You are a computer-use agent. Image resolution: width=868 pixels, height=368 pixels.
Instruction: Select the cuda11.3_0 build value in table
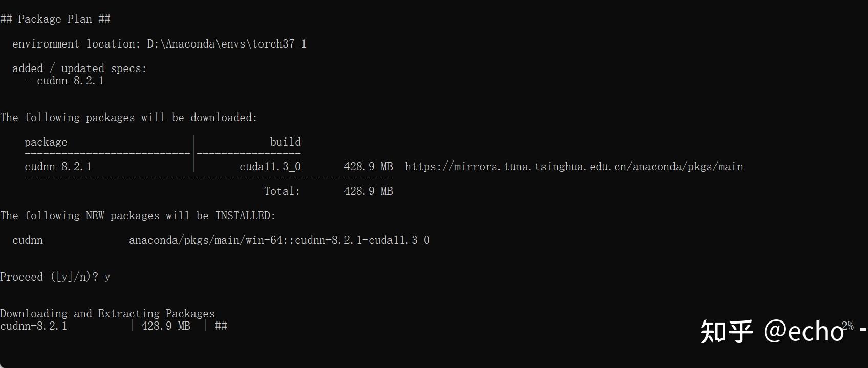click(x=270, y=167)
